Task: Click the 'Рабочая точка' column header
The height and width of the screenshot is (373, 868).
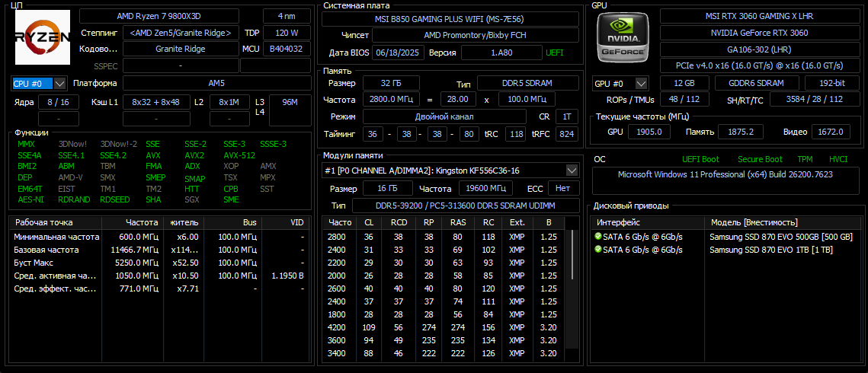Action: click(56, 223)
